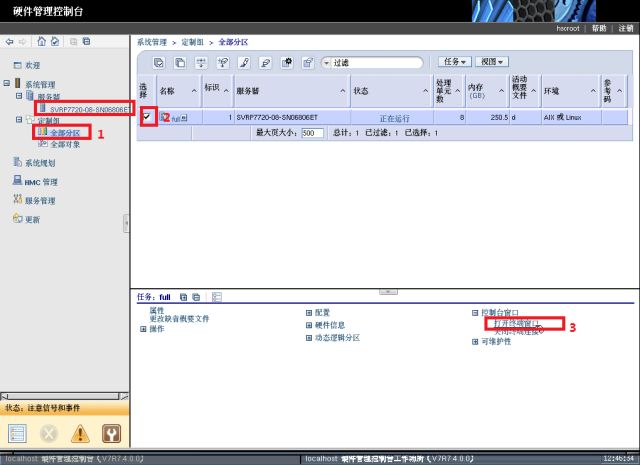
Task: Click the 正在运行 status cell
Action: coord(394,118)
